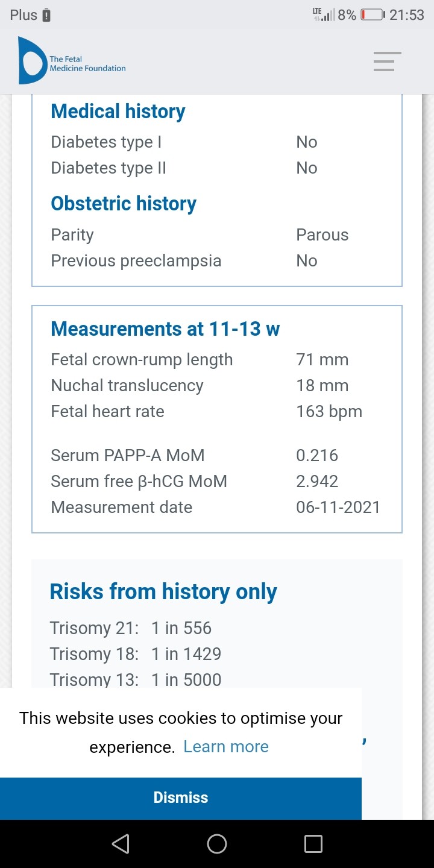Tap the LTE signal strength indicator

(324, 14)
